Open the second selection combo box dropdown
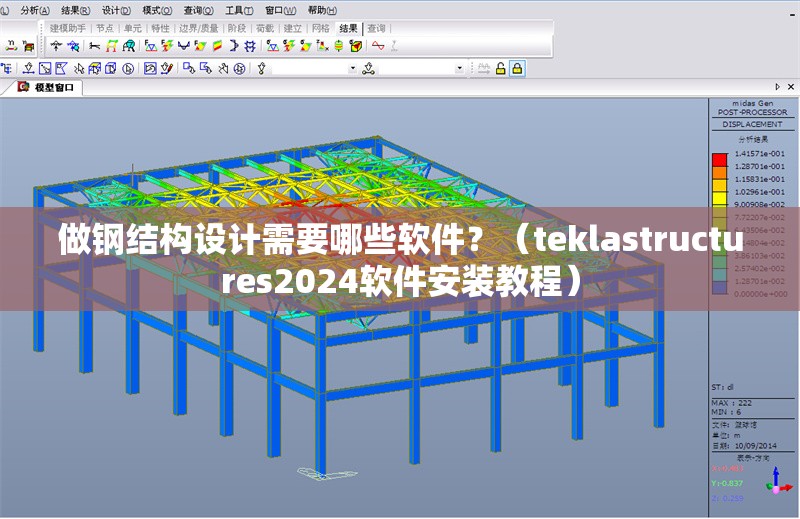Viewport: 800px width, 519px height. pos(459,68)
